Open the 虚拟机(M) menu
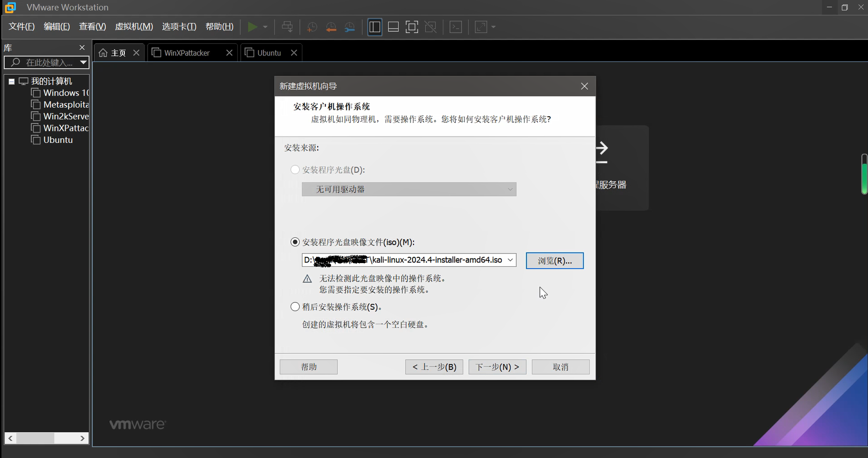Screen dimensions: 868x458 click(x=134, y=27)
